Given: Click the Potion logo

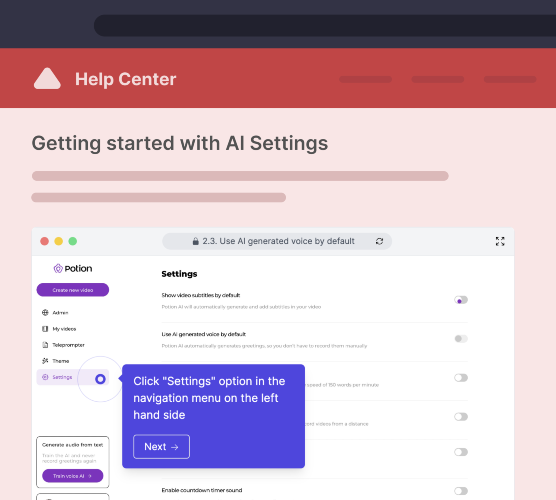Looking at the screenshot, I should tap(73, 268).
